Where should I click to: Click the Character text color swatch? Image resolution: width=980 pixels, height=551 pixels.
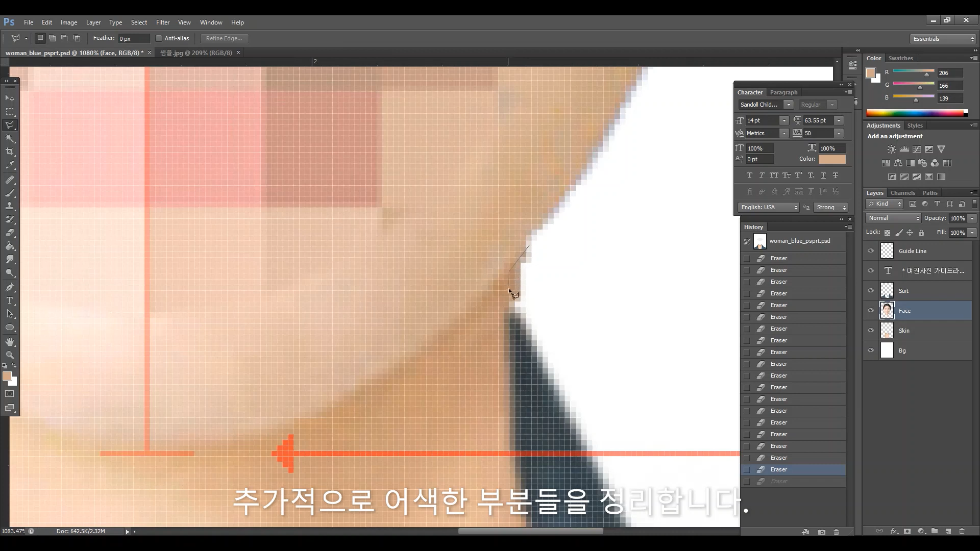(x=832, y=159)
